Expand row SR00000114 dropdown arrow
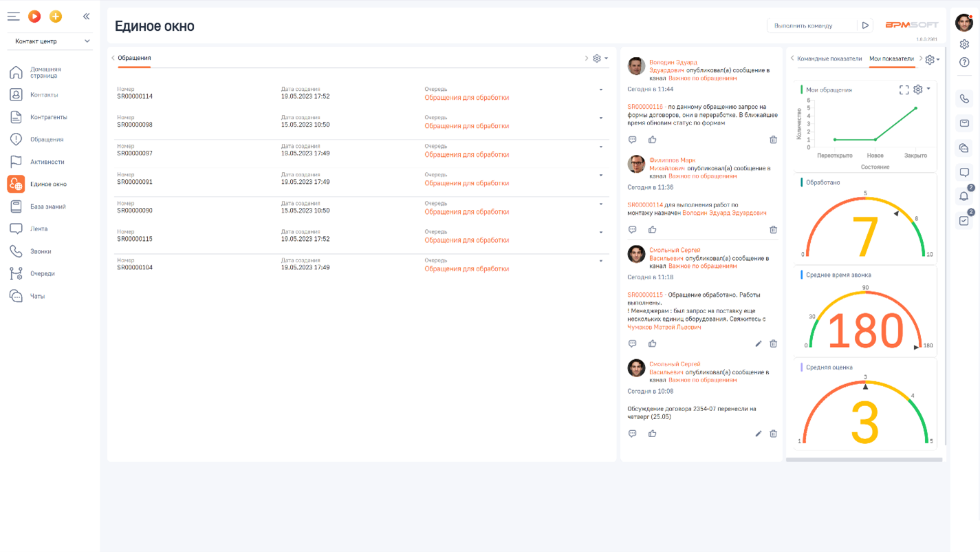 pyautogui.click(x=601, y=90)
